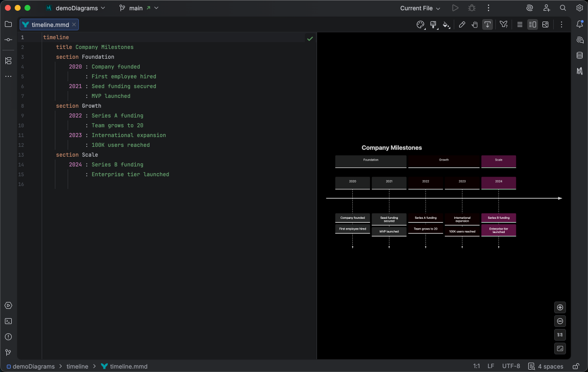Switch to editor-only view mode
The width and height of the screenshot is (588, 372).
click(x=520, y=24)
